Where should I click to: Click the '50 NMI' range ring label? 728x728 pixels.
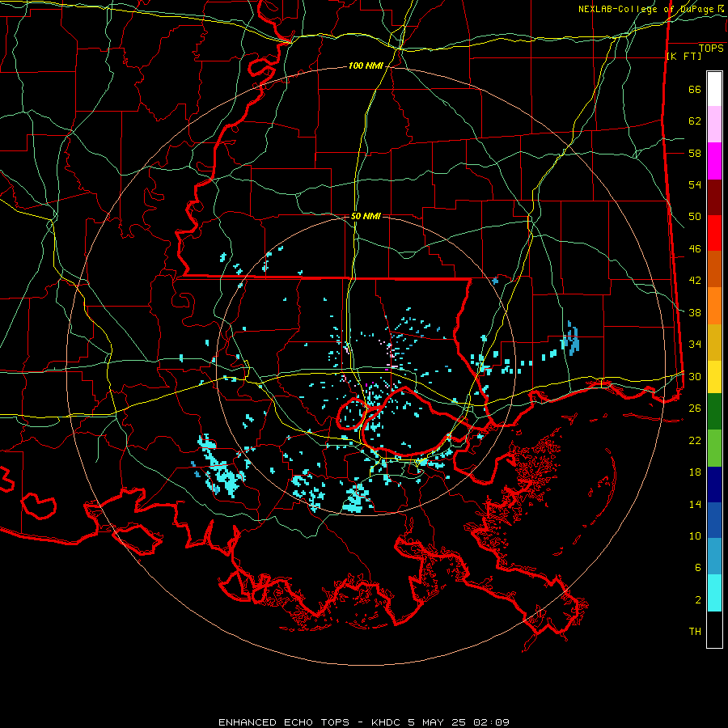(366, 216)
